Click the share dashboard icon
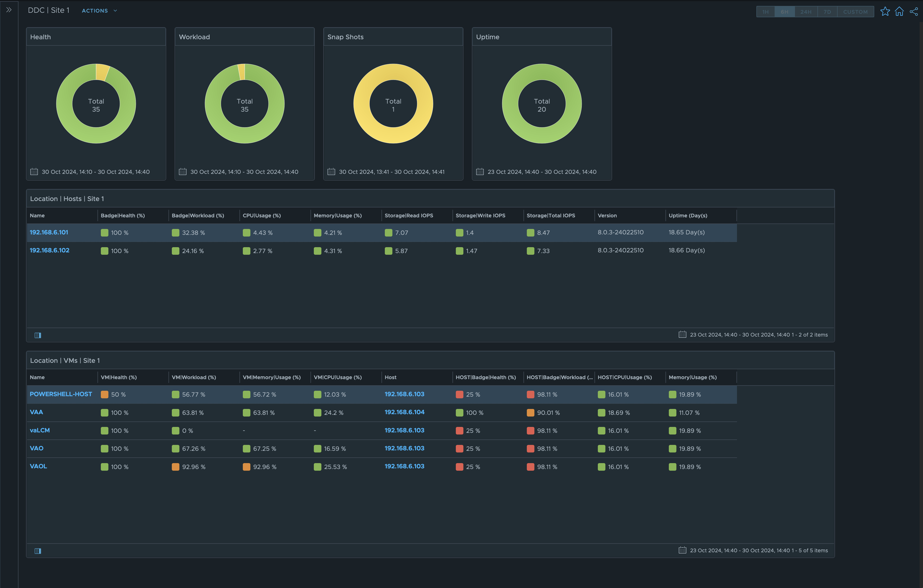923x588 pixels. pos(914,12)
